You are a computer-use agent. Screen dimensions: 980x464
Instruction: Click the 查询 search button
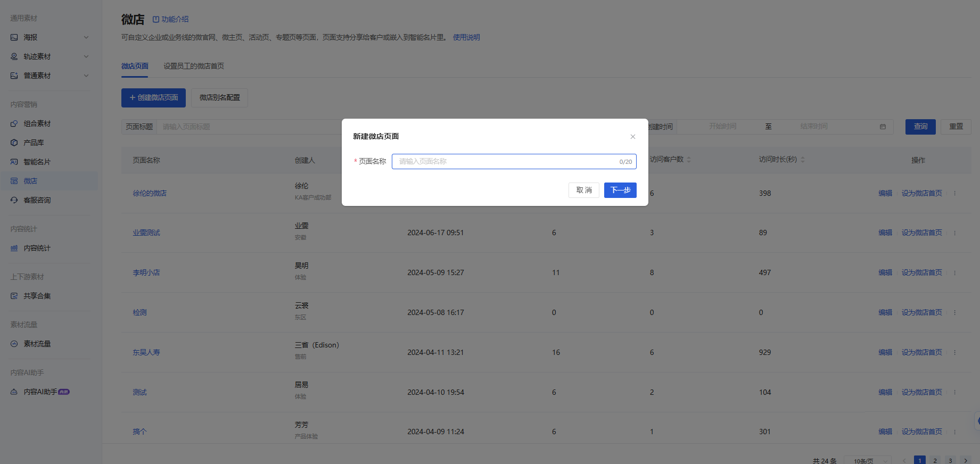pyautogui.click(x=920, y=127)
